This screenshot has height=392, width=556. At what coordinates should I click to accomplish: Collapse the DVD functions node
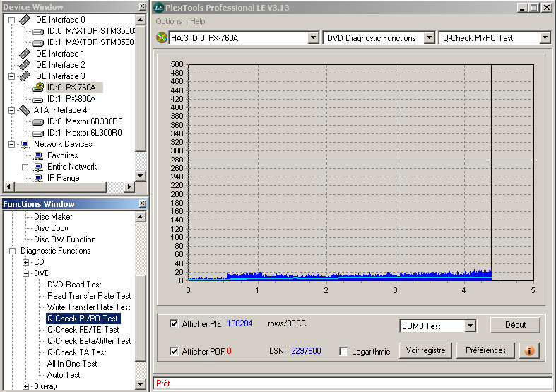click(25, 273)
